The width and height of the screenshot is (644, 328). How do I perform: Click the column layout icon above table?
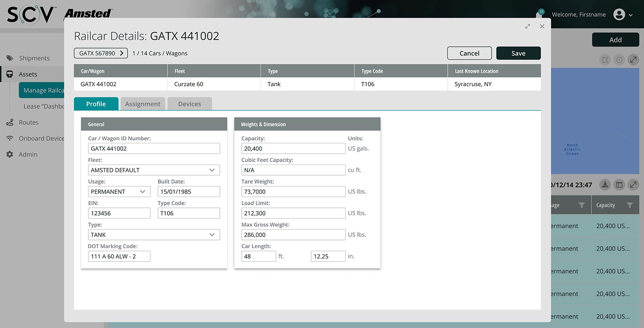tap(619, 185)
